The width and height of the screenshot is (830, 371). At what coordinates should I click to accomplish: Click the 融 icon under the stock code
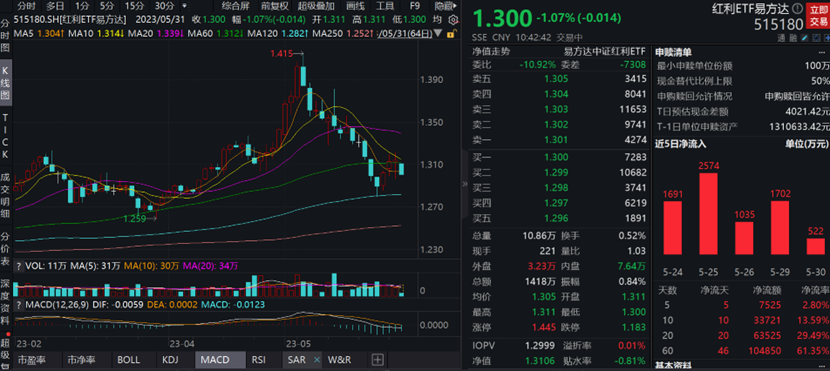point(793,38)
